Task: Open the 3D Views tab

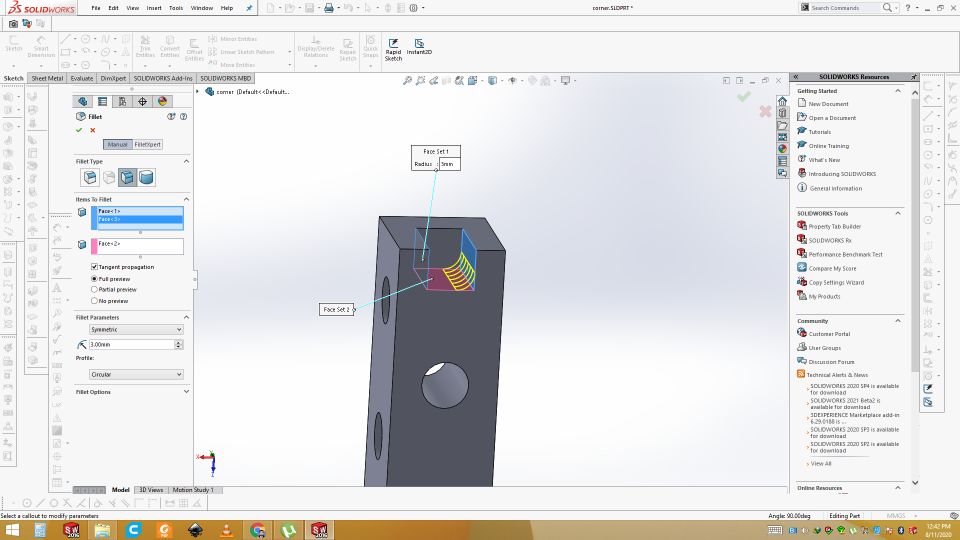Action: pyautogui.click(x=151, y=490)
